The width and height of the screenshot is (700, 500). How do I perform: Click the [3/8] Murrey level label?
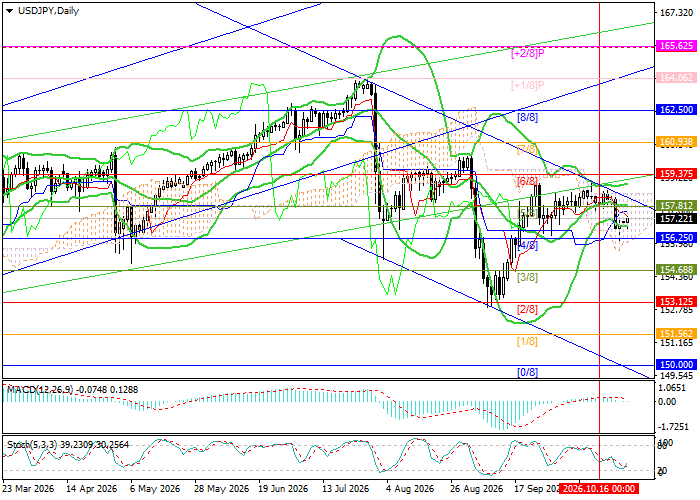pyautogui.click(x=527, y=277)
